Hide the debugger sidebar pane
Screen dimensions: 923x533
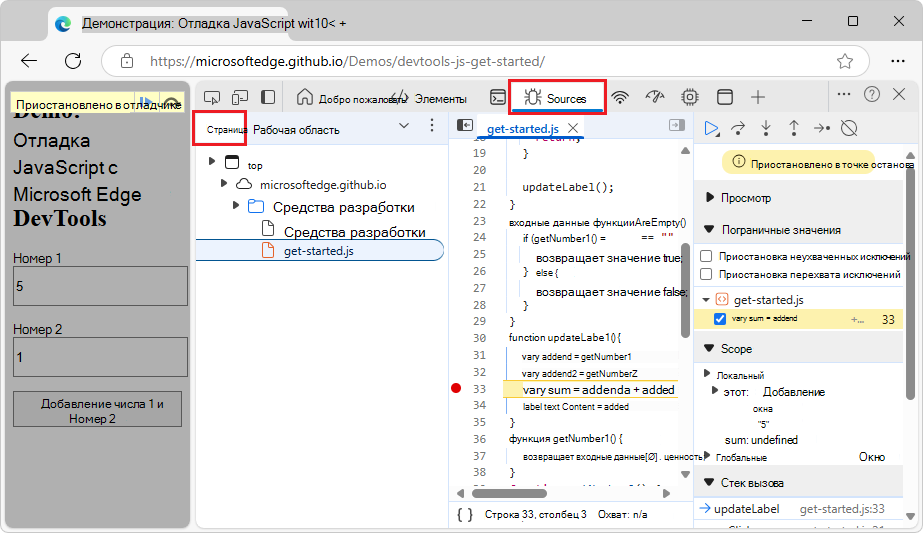[x=677, y=125]
